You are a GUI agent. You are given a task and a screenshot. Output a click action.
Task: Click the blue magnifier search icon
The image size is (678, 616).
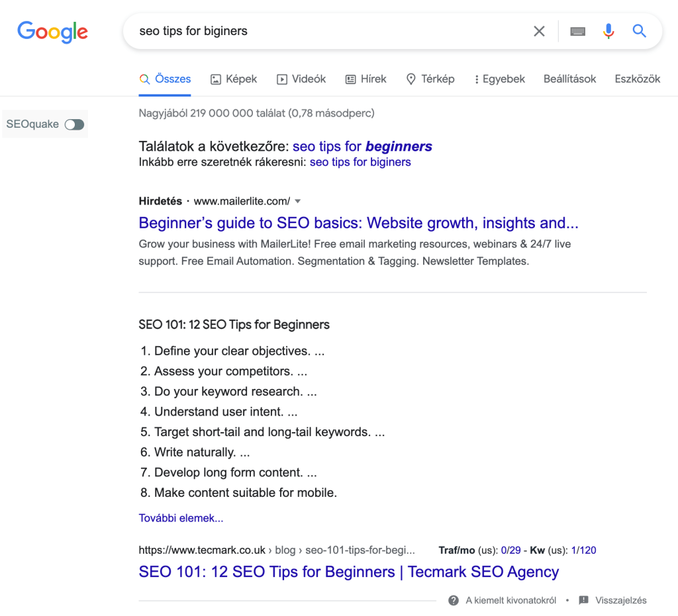coord(639,31)
